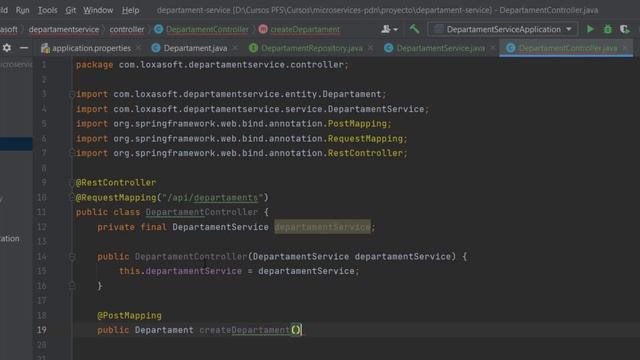Viewport: 640px width, 360px height.
Task: Click the DepartamentController breadcrumb
Action: click(207, 29)
